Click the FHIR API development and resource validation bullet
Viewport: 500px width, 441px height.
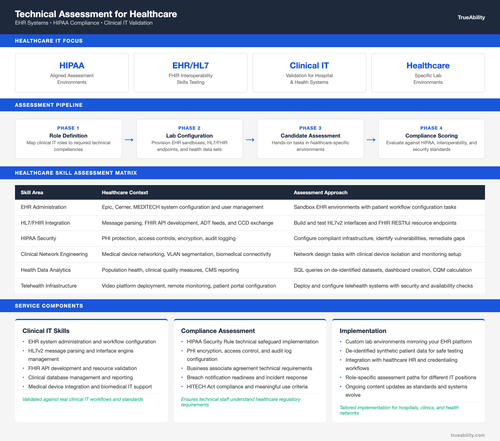82,368
